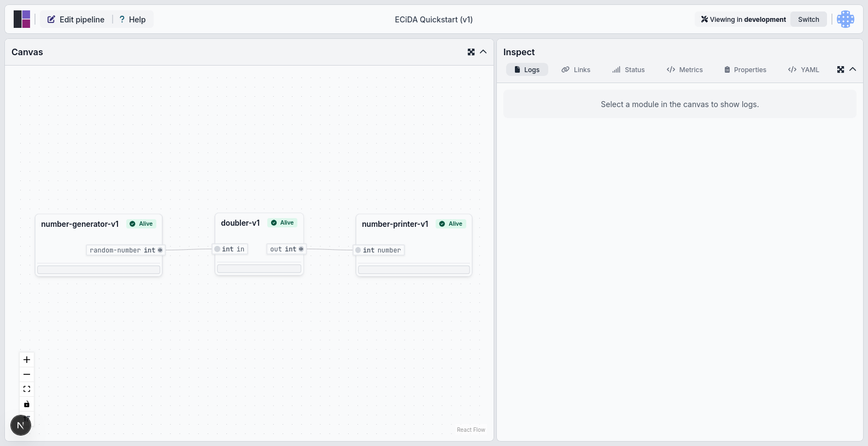Click the int number input handle

click(x=358, y=250)
